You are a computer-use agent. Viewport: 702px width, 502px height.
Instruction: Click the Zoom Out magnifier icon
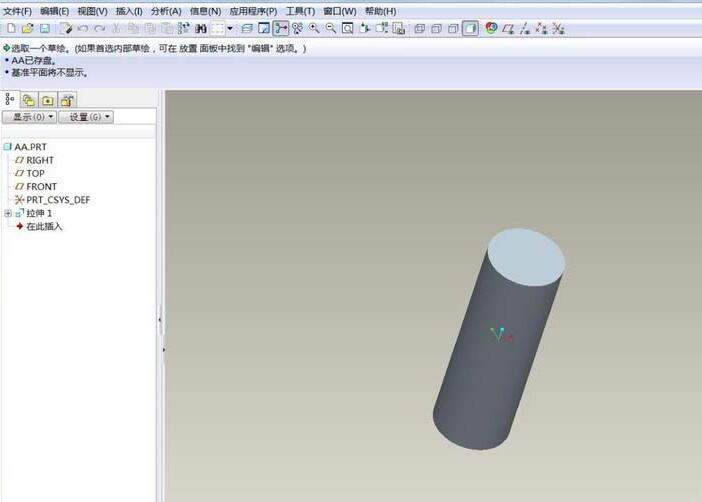point(331,28)
